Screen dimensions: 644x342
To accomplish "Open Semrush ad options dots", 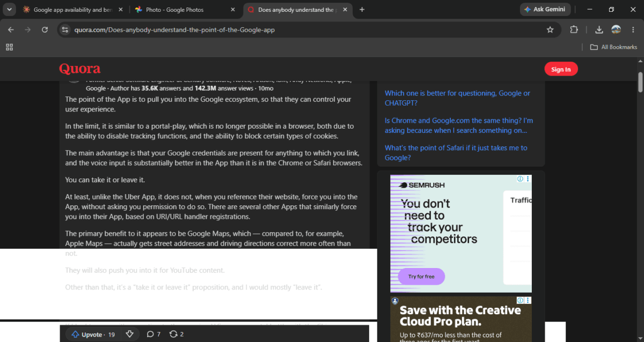I will pos(528,179).
